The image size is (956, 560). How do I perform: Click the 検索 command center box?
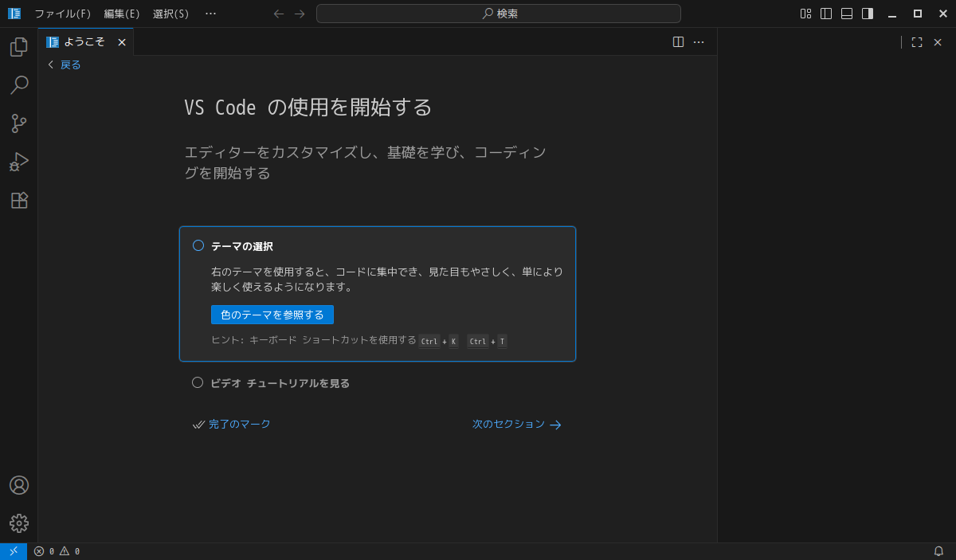coord(499,14)
